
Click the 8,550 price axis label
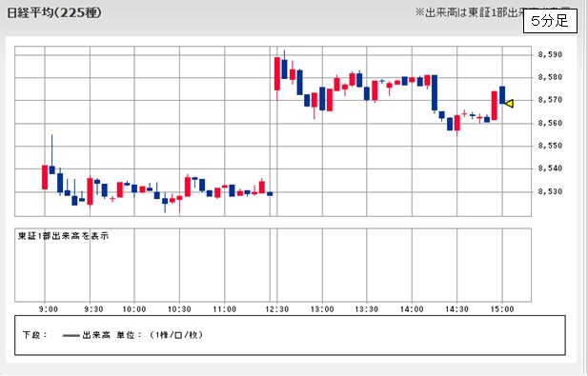coord(550,146)
